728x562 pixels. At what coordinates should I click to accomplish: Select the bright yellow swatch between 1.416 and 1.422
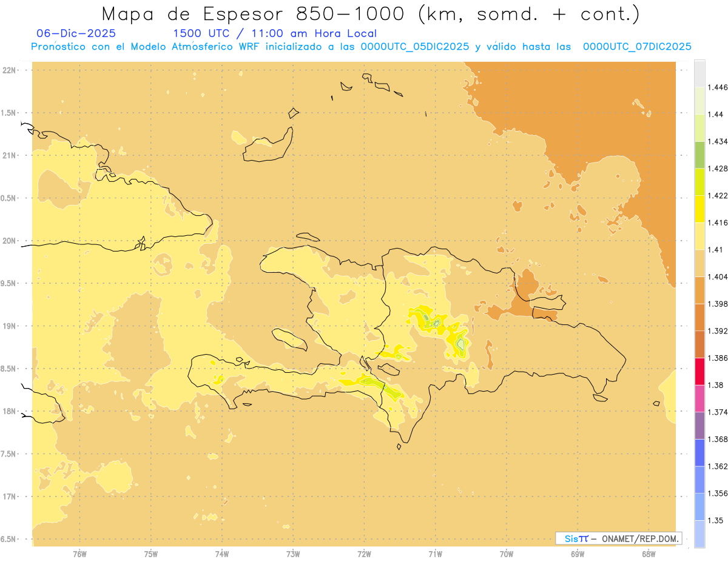click(x=699, y=209)
